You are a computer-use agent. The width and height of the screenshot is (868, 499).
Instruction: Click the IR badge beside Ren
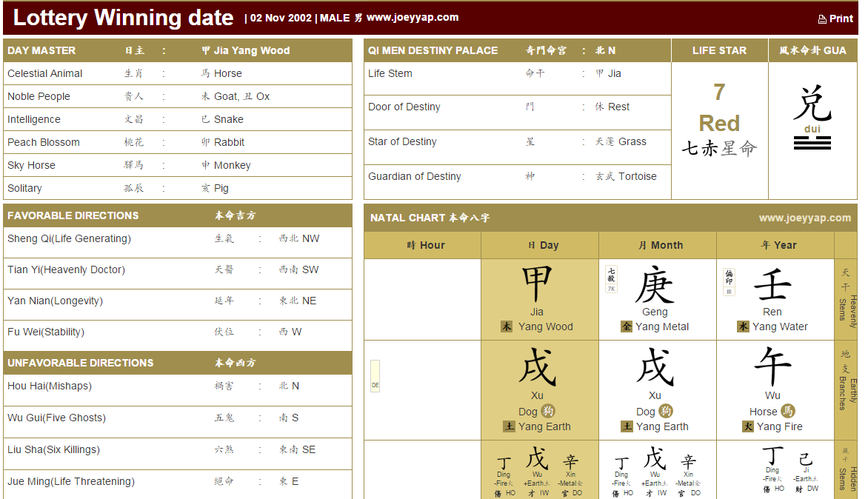[729, 282]
